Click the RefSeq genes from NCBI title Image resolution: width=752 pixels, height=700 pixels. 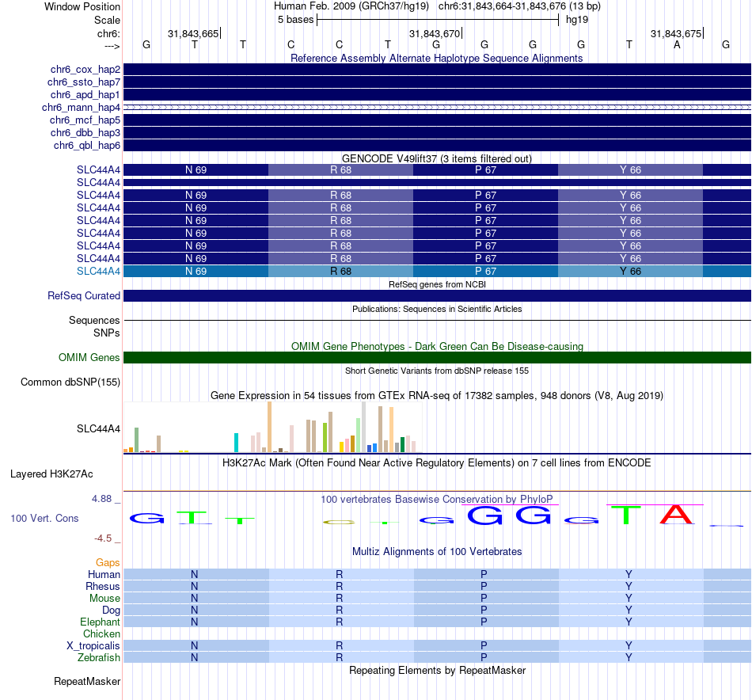(x=437, y=284)
